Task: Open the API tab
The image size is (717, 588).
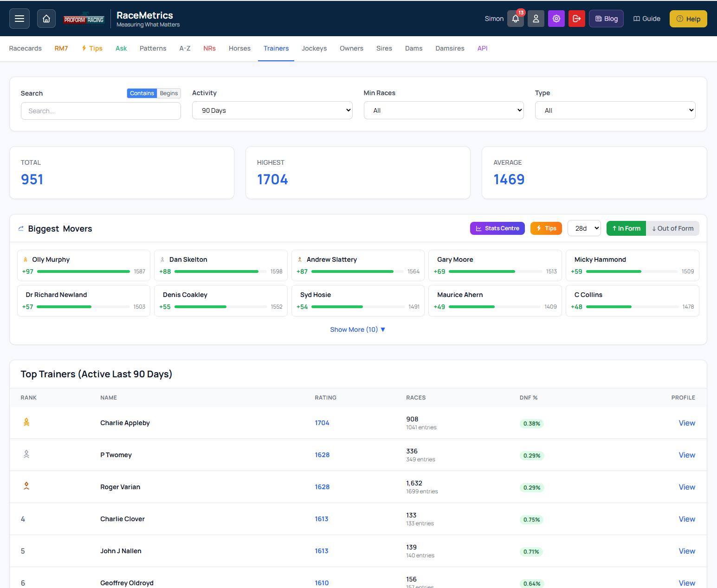Action: tap(482, 48)
